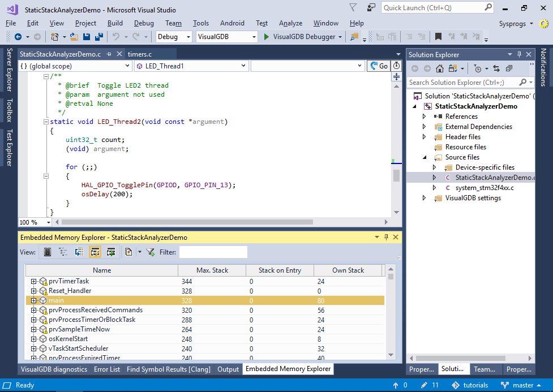This screenshot has height=392, width=553.
Task: Click the Home icon in Solution Explorer
Action: click(x=439, y=68)
